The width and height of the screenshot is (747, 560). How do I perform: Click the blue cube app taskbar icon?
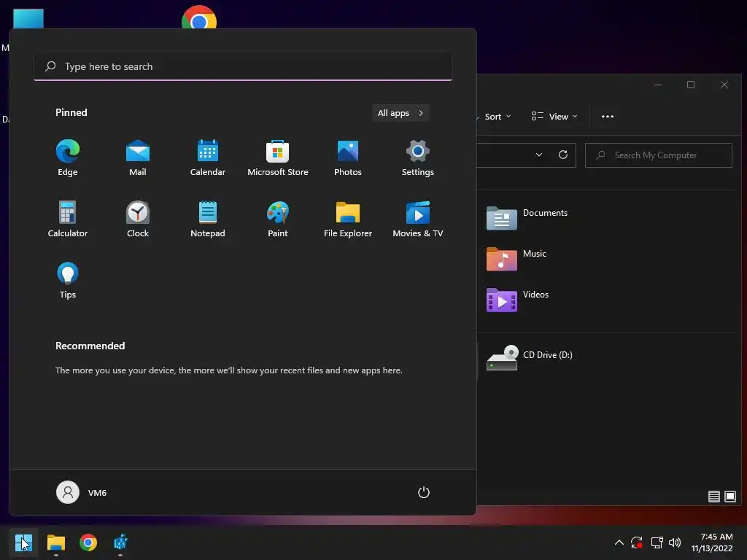(120, 542)
